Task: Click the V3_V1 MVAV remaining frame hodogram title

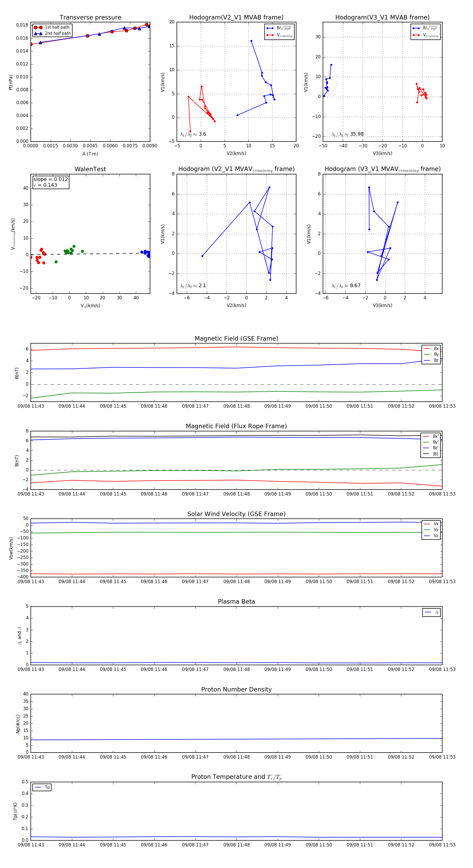Action: [382, 169]
